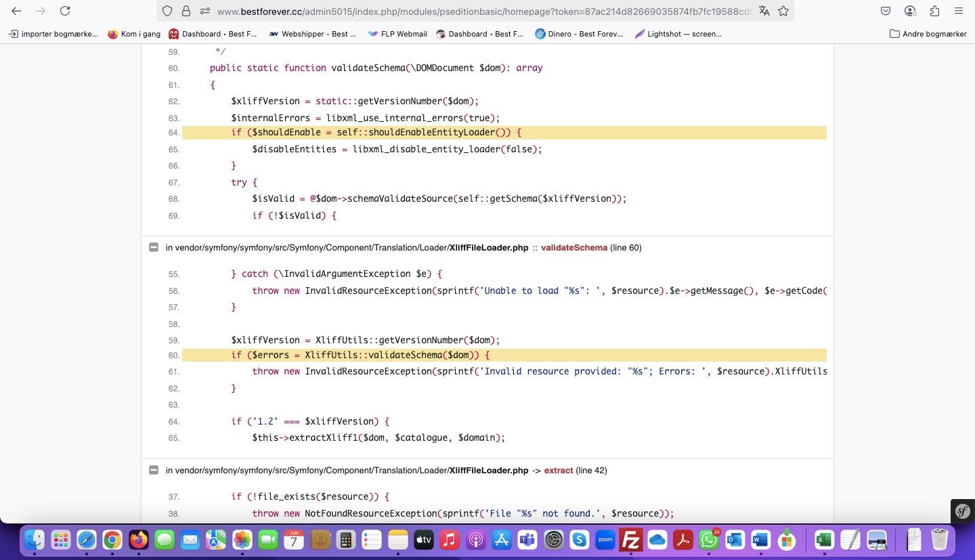Open Maps from the Dock

(216, 540)
